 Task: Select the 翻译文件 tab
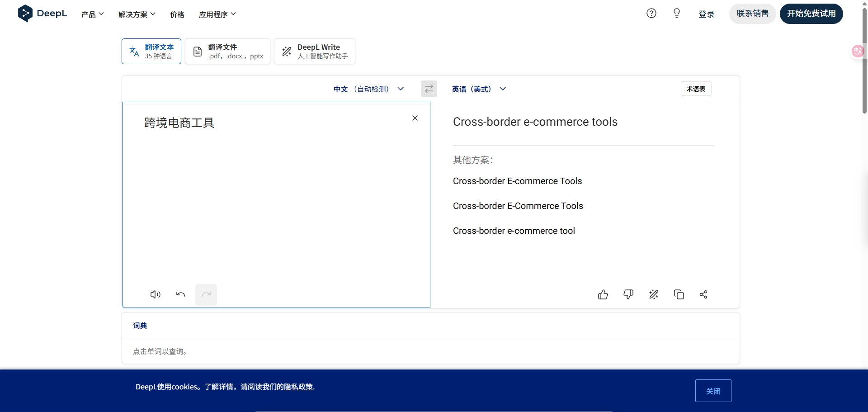point(227,51)
